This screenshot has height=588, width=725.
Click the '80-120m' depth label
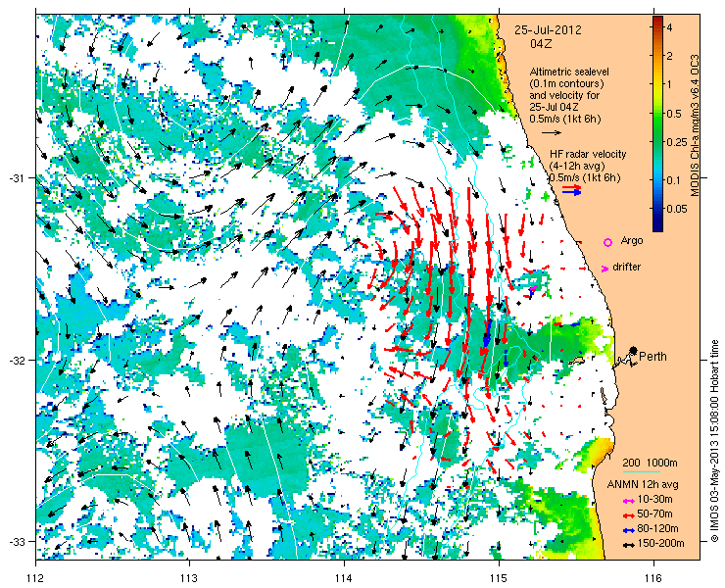click(x=657, y=529)
